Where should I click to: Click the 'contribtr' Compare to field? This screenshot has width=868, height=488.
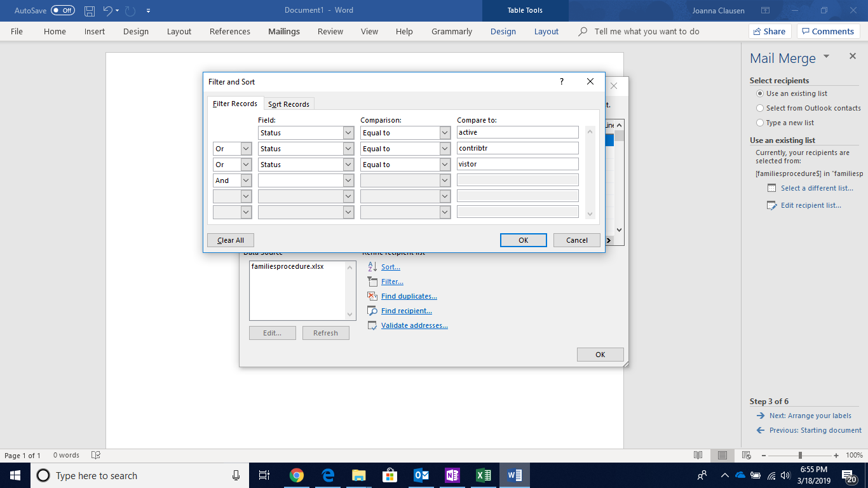(518, 148)
